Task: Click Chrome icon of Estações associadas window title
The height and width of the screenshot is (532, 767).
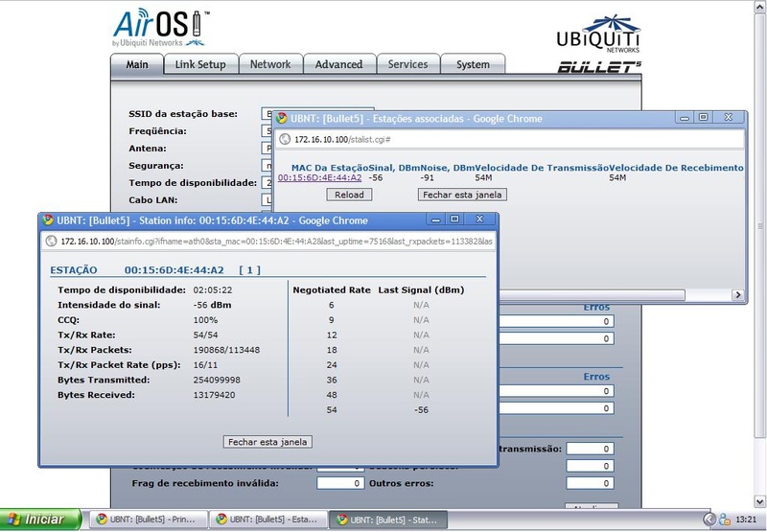Action: (283, 119)
